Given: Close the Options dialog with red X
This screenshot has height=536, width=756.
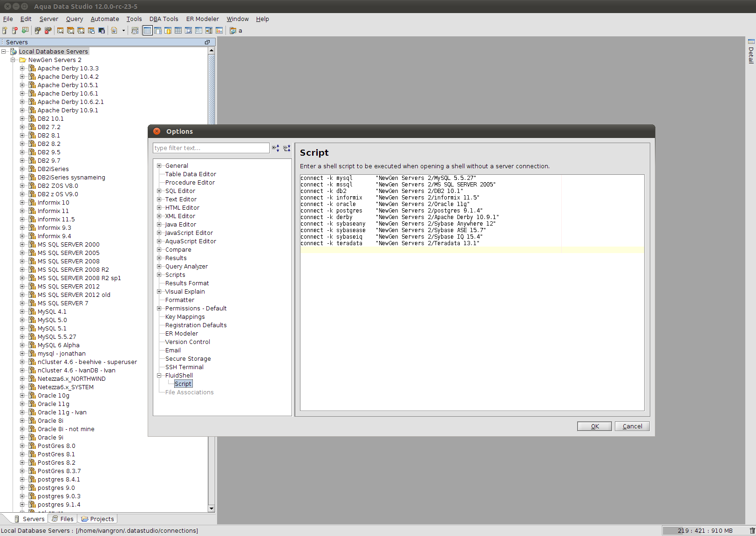Looking at the screenshot, I should [157, 131].
